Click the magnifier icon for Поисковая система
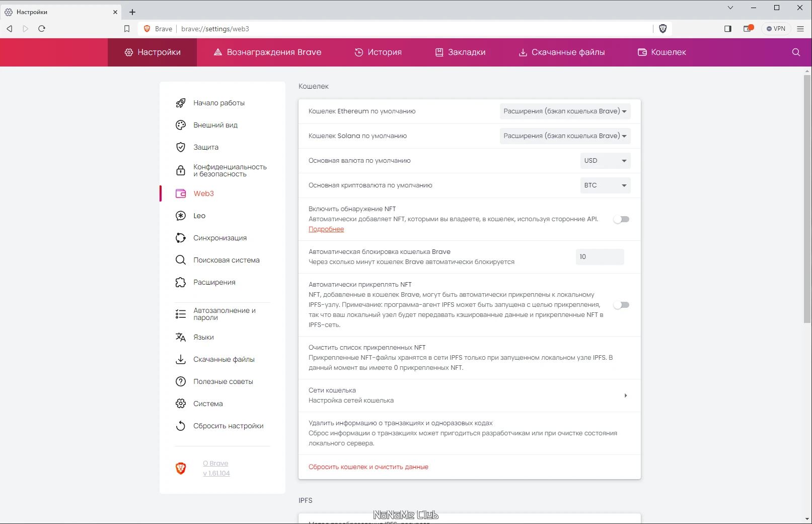Viewport: 812px width, 524px height. 181,260
